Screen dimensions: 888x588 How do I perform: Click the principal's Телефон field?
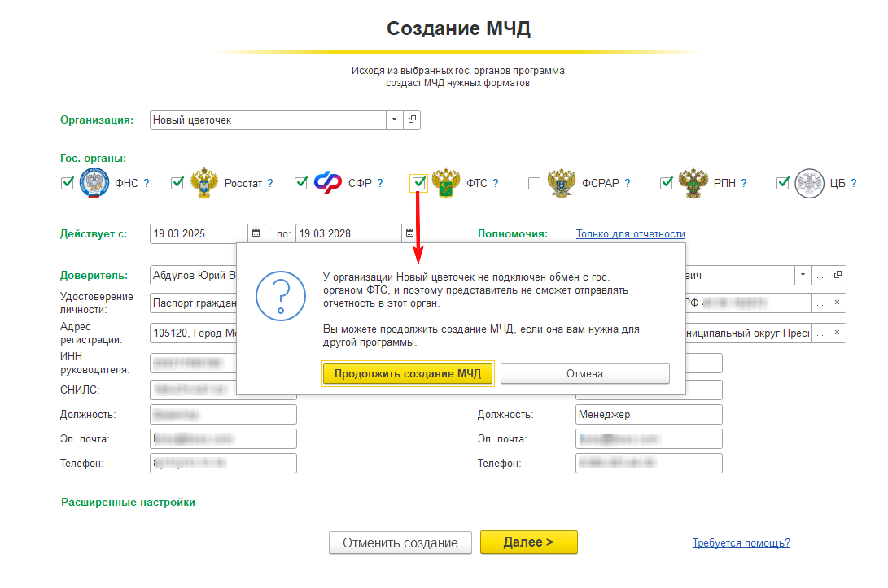coord(223,463)
